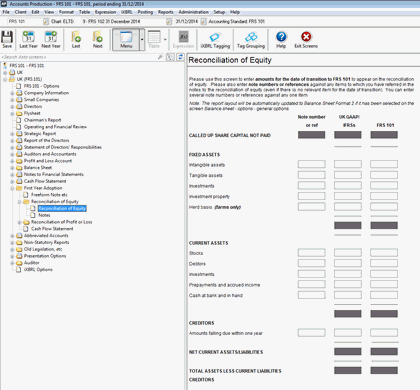Open the Posting menu
The image size is (420, 390).
(x=145, y=12)
